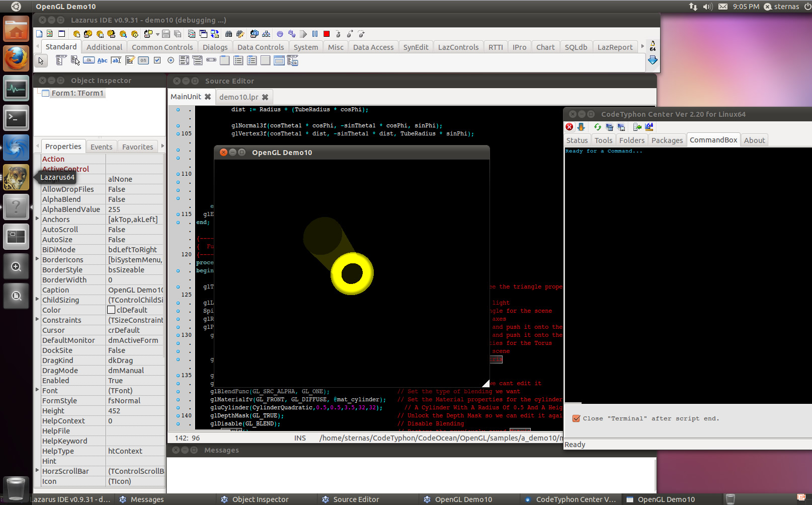Toggle 'Close Terminal after script end' checkbox

pyautogui.click(x=577, y=418)
